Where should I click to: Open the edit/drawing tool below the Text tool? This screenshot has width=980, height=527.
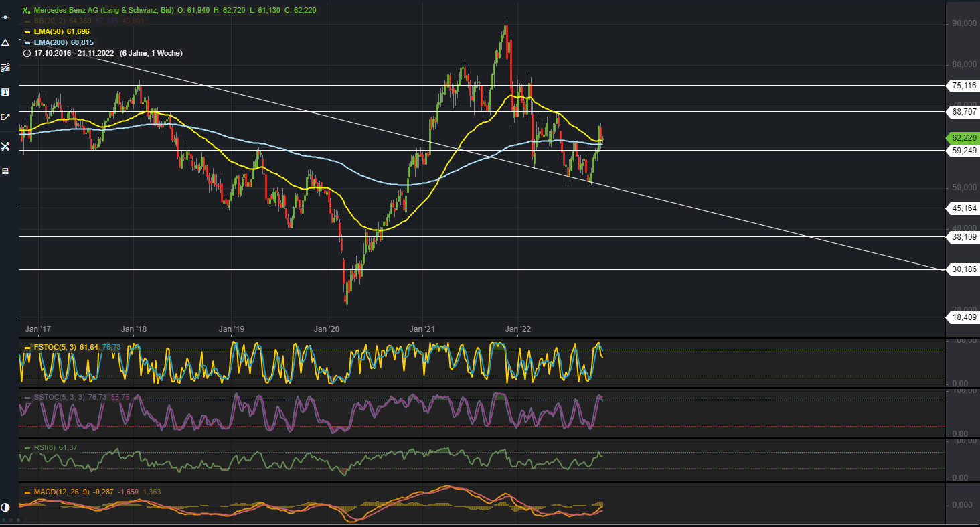(6, 117)
